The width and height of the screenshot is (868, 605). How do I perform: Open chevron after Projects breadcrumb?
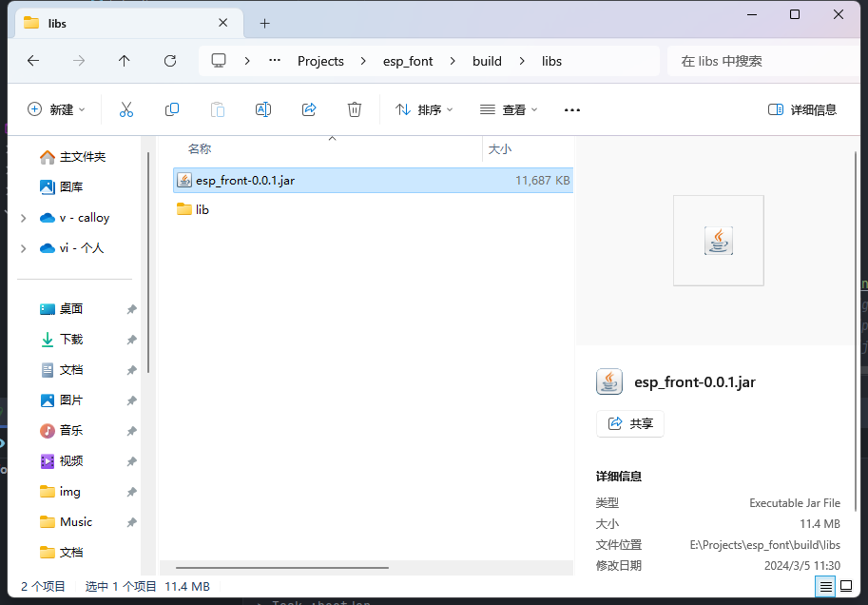coord(363,61)
